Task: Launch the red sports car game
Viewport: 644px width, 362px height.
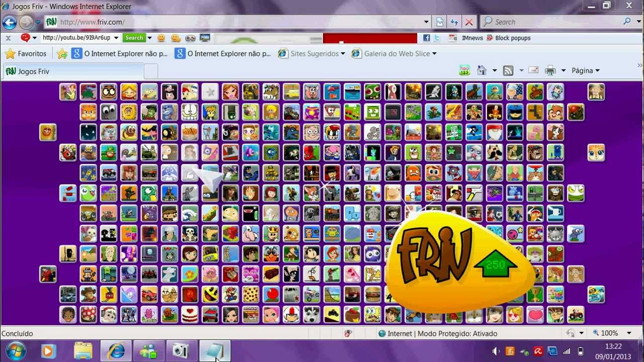Action: click(x=149, y=294)
